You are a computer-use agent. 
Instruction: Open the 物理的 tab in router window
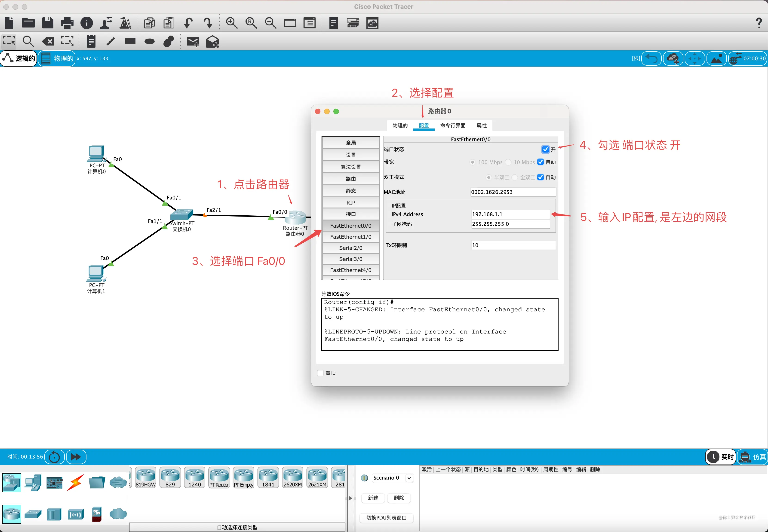tap(400, 125)
